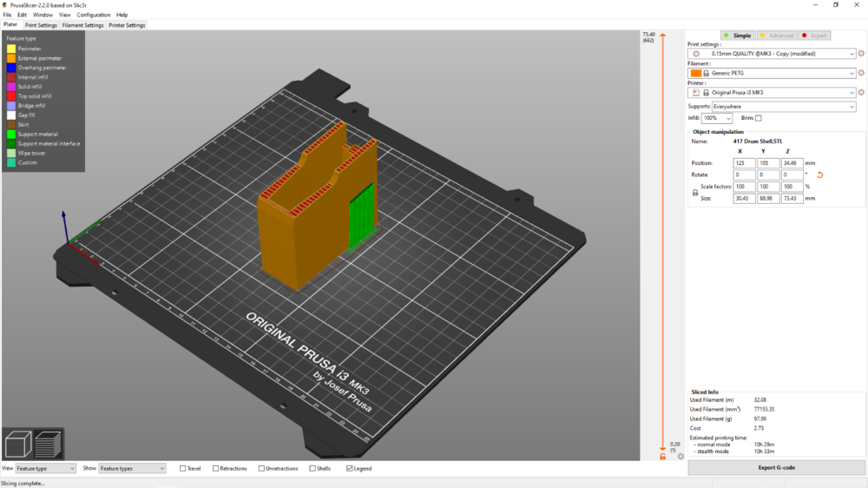Viewport: 868px width, 488px height.
Task: Click the orange Generic PETG filament color swatch
Action: (696, 73)
